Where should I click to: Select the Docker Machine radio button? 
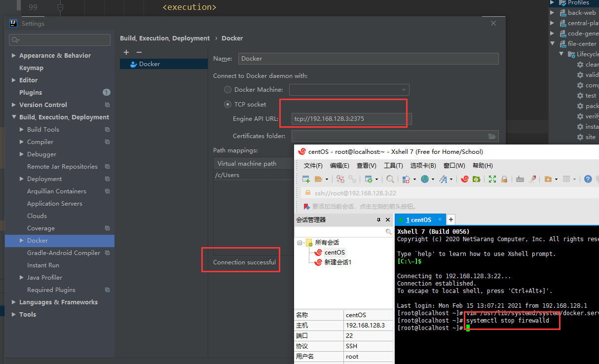tap(227, 90)
